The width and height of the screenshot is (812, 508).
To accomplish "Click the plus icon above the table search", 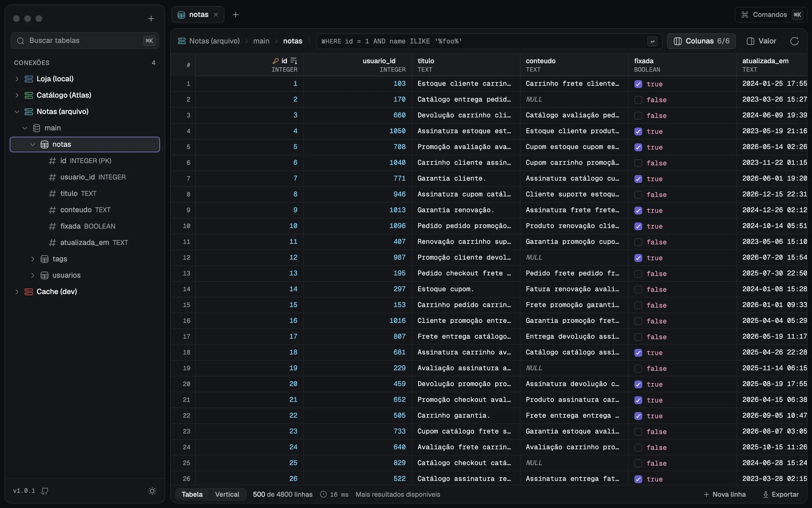I will pos(151,19).
